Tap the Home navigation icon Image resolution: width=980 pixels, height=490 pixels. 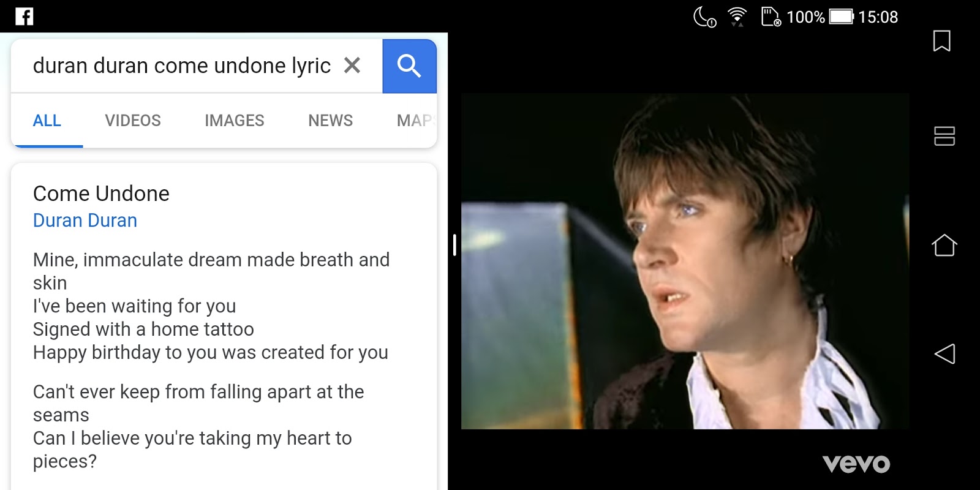tap(944, 245)
